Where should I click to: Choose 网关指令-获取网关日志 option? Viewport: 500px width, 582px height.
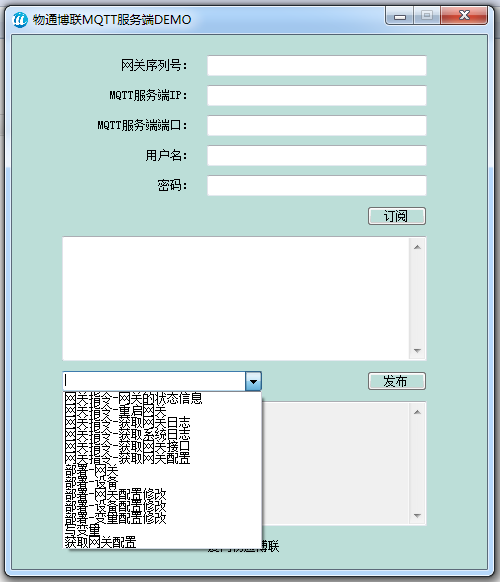point(162,423)
